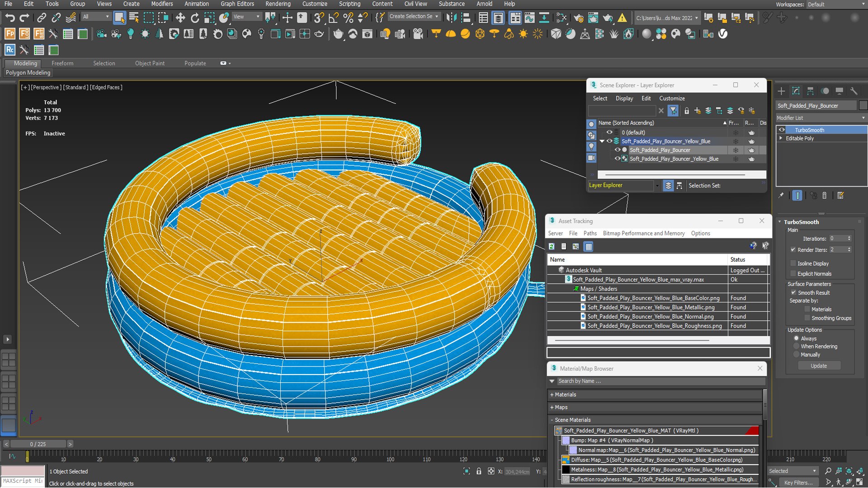Toggle the Percent Snap icon
The height and width of the screenshot is (488, 868).
pos(348,18)
